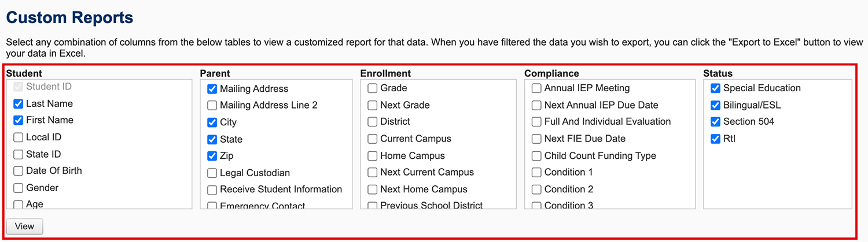This screenshot has width=868, height=242.
Task: Tick the Current Campus checkbox
Action: [373, 139]
